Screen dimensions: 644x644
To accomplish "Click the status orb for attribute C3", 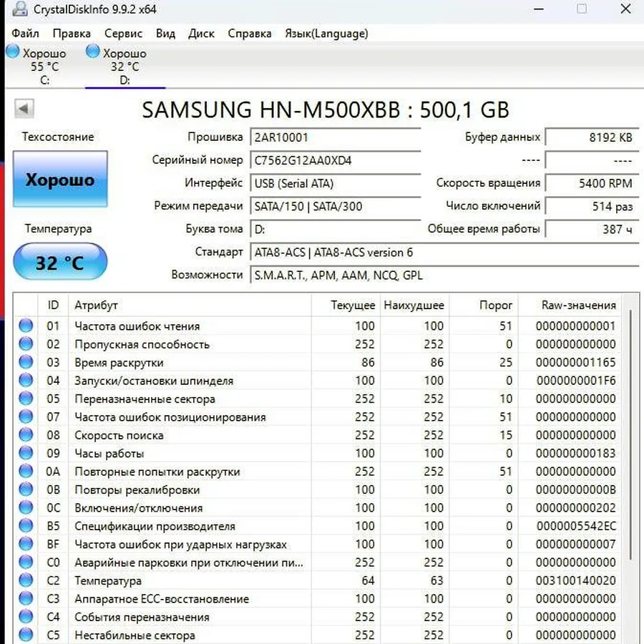I will [x=26, y=598].
